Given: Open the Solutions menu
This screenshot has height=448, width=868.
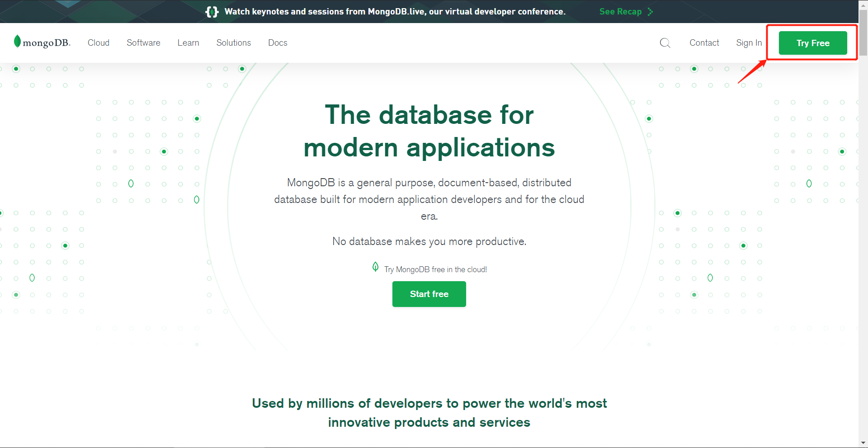Looking at the screenshot, I should (233, 42).
